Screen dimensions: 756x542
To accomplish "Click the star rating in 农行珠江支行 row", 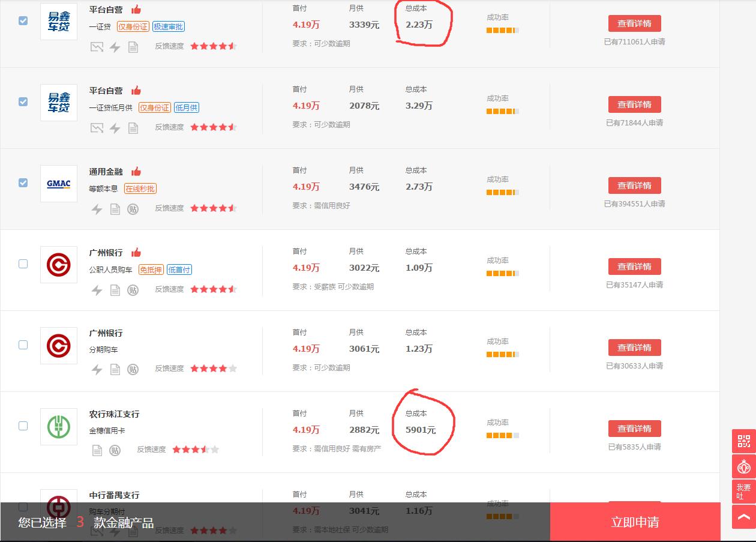I will click(196, 450).
